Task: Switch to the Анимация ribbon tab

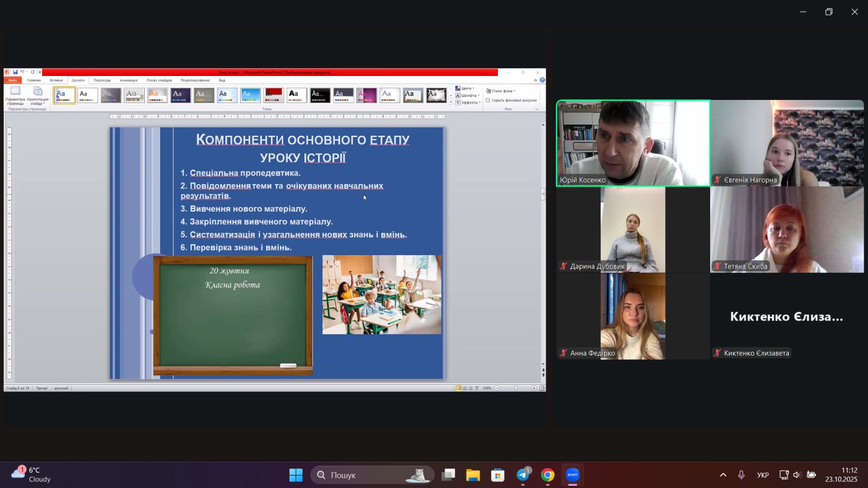Action: (x=129, y=80)
